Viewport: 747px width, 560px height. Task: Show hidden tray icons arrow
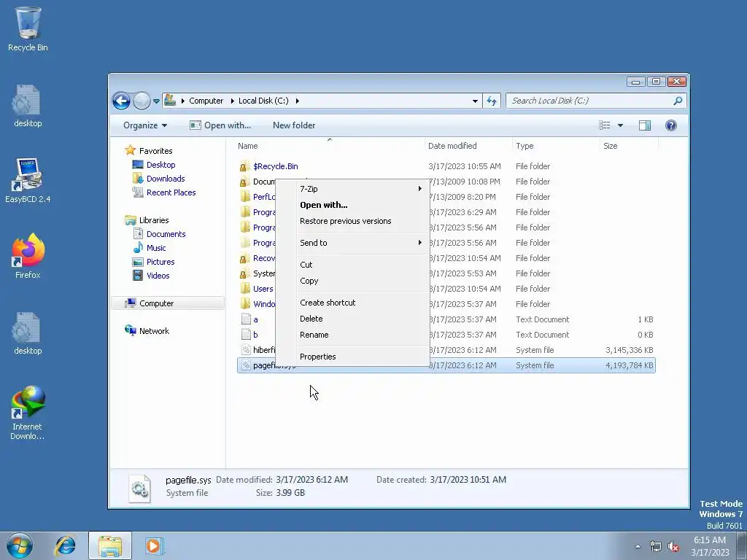pos(638,547)
